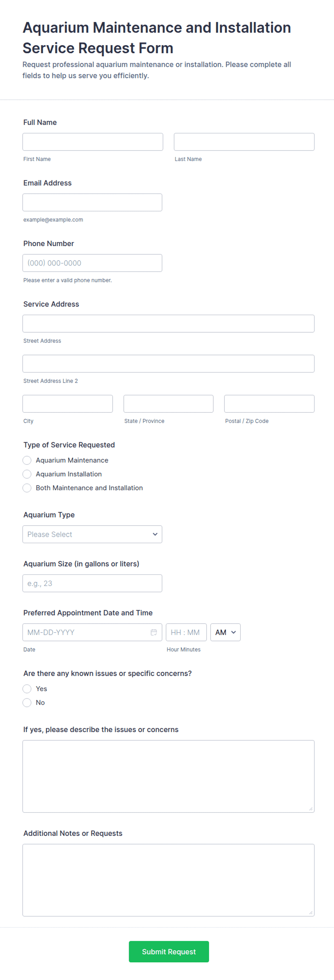Click the Submit Request button
334x980 pixels.
(x=169, y=951)
